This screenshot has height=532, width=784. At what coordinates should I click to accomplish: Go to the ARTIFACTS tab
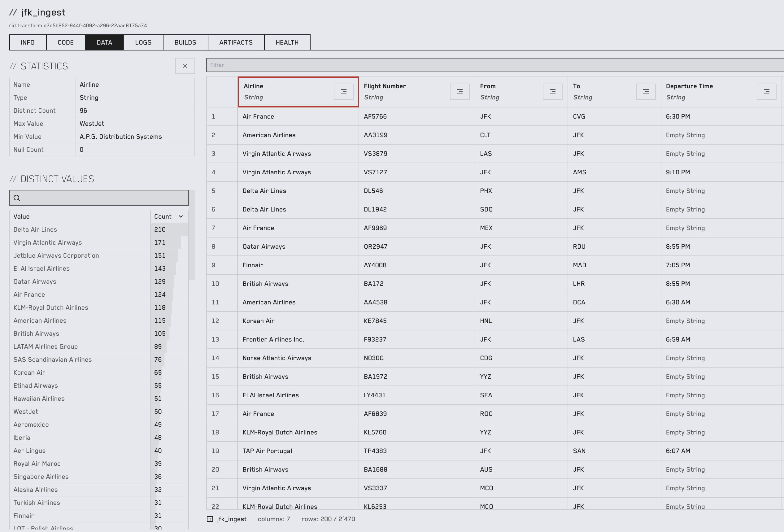(236, 42)
